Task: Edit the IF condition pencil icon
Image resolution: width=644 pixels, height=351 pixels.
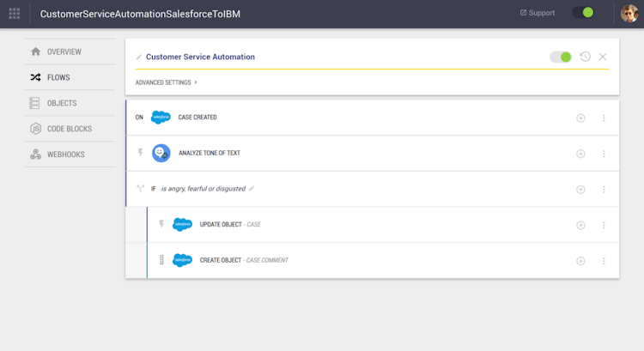Action: (252, 189)
